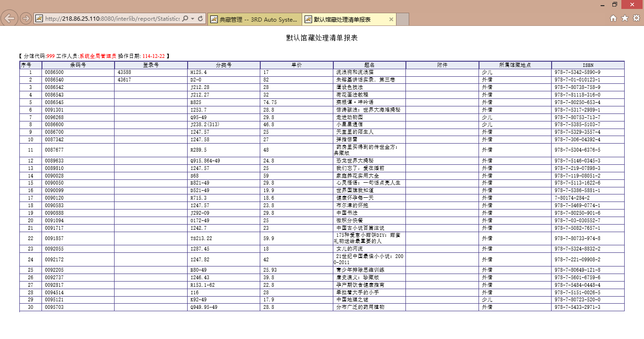
Task: Click classification H125.4
Action: tap(198, 73)
